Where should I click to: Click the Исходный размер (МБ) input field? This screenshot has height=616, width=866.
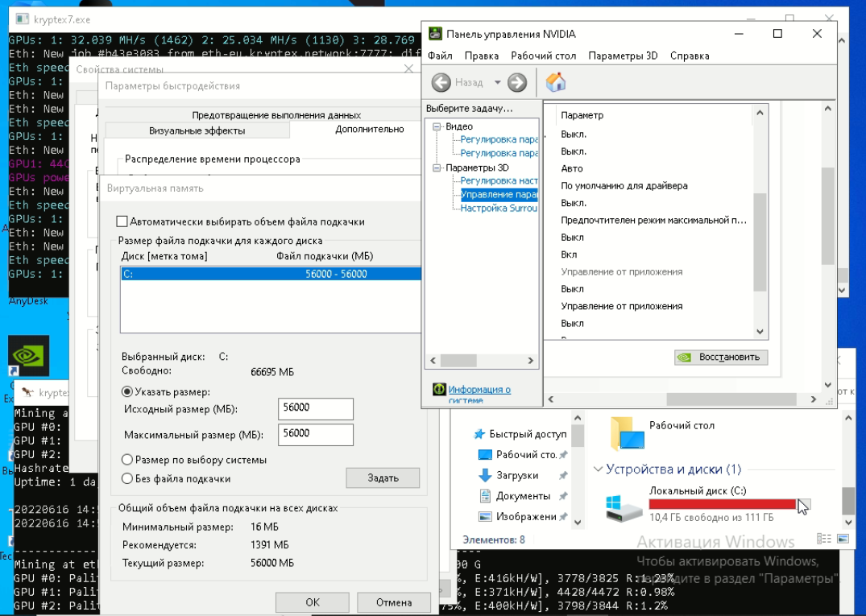click(315, 409)
